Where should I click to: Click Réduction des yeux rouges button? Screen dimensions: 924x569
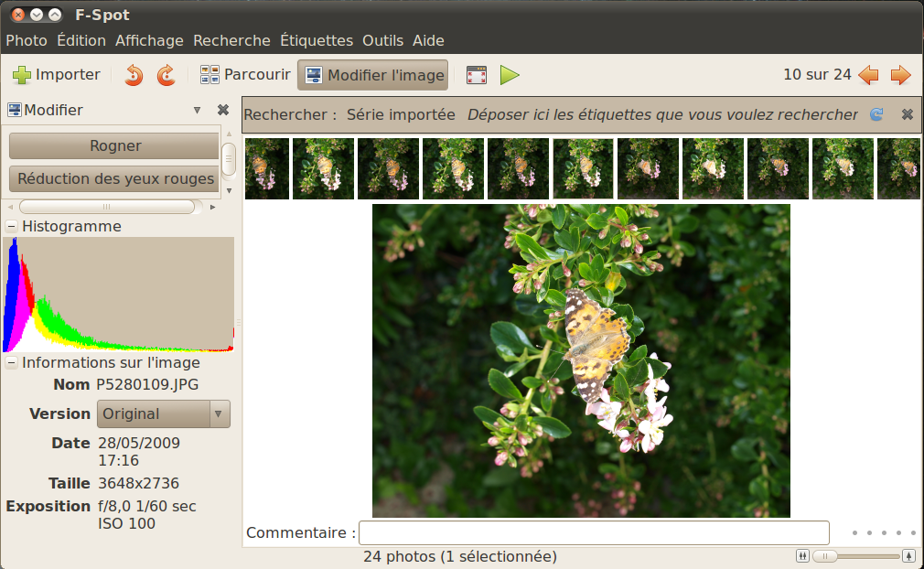(114, 178)
